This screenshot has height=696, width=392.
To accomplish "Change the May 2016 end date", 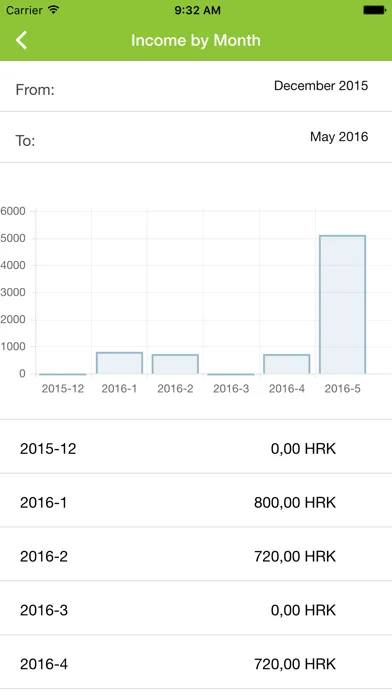I will point(339,136).
